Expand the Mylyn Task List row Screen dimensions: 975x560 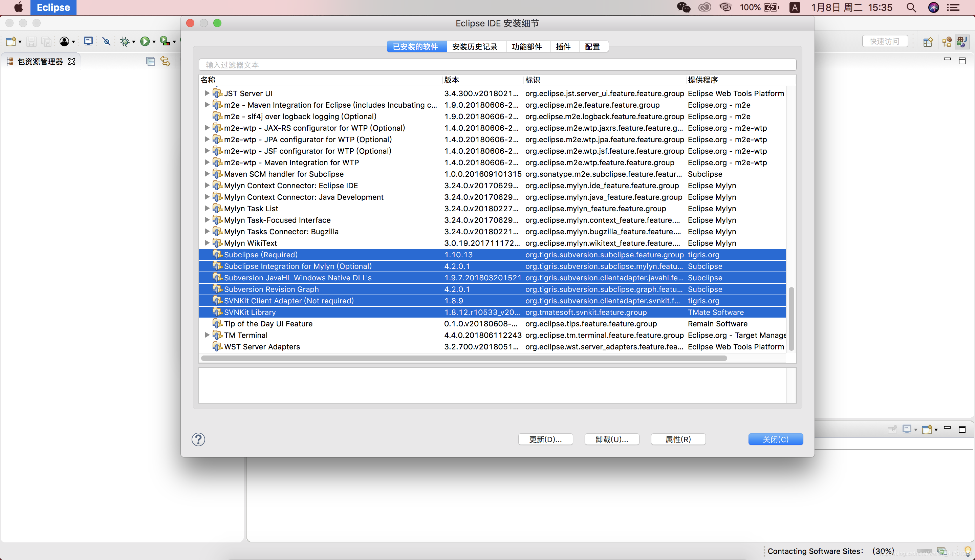click(207, 209)
